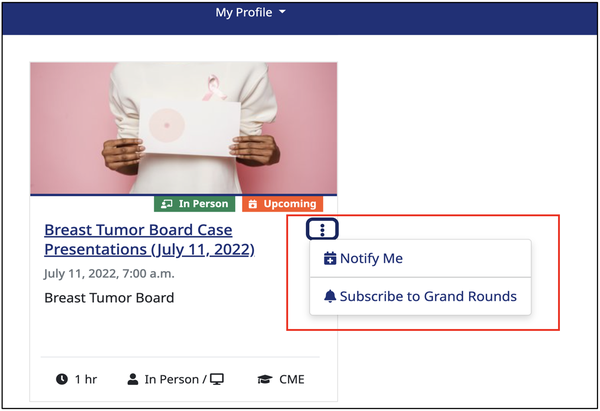600x411 pixels.
Task: Click the computer monitor icon
Action: coord(217,379)
